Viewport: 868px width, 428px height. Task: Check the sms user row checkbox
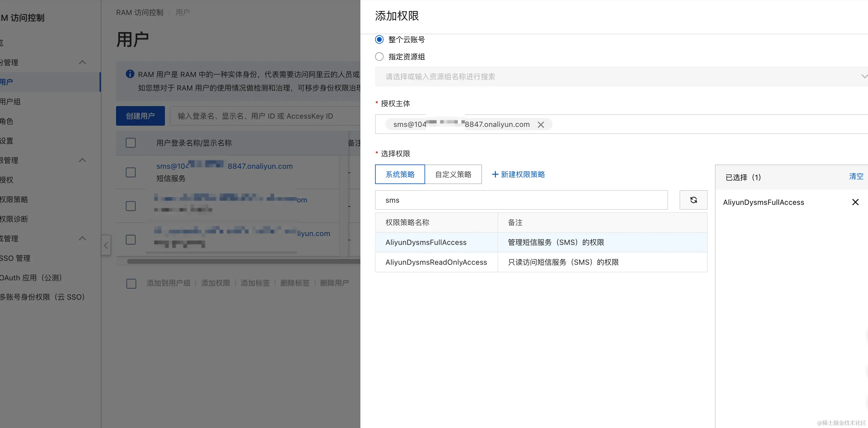tap(131, 172)
